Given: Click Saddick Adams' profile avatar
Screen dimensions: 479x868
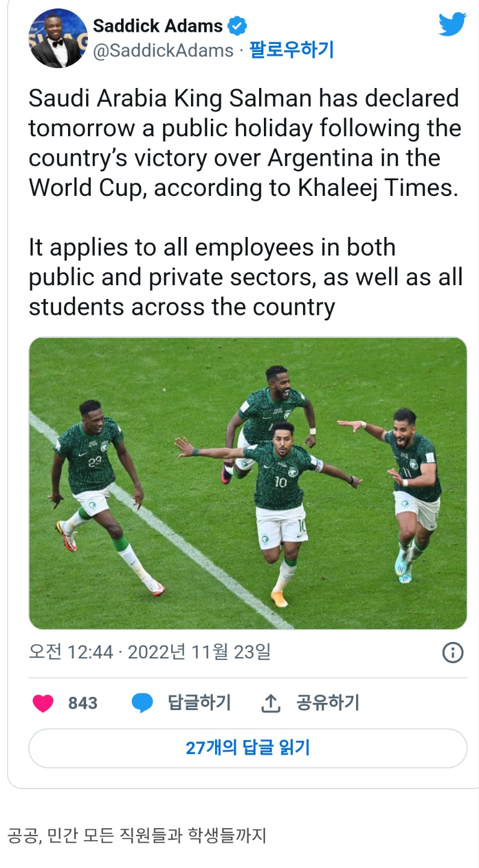Looking at the screenshot, I should [x=58, y=38].
